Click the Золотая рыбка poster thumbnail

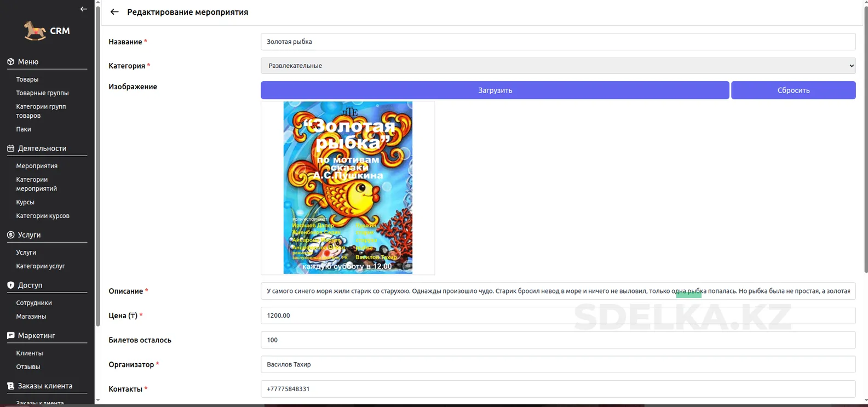tap(348, 187)
